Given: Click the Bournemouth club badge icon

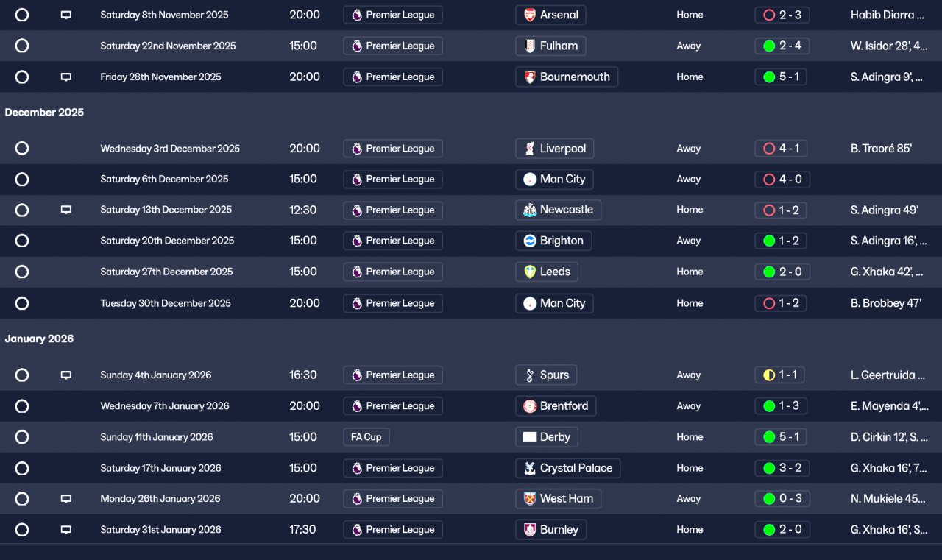Looking at the screenshot, I should pyautogui.click(x=529, y=77).
